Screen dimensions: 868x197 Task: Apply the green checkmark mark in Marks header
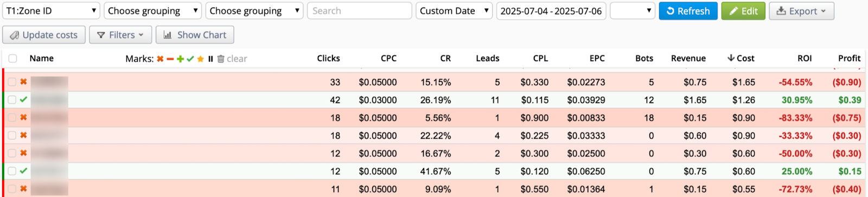[190, 59]
